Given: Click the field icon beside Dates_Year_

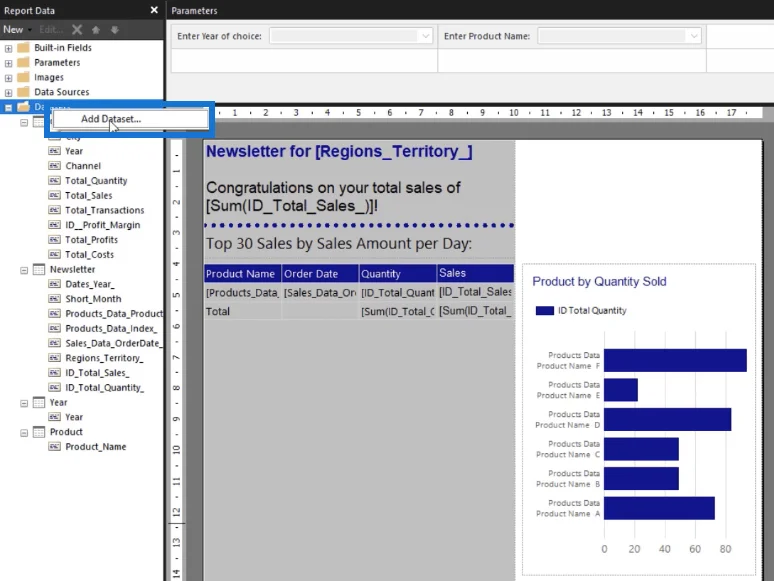Looking at the screenshot, I should (54, 284).
